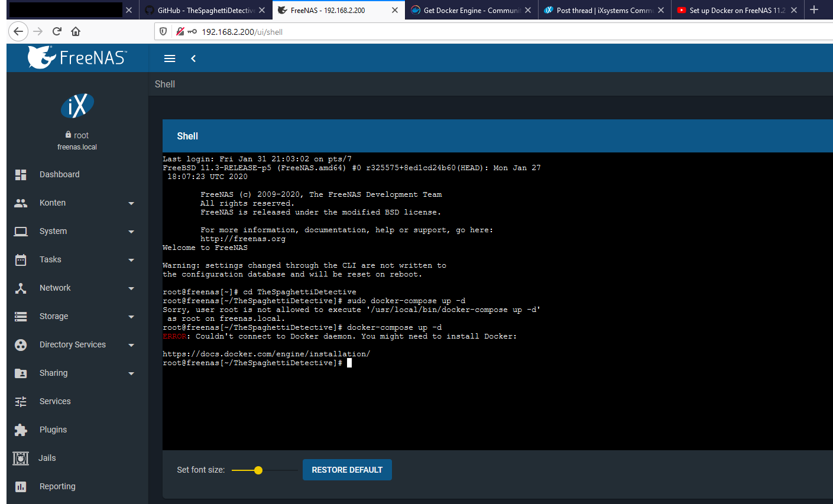833x504 pixels.
Task: Expand the Network menu arrow
Action: pyautogui.click(x=131, y=288)
